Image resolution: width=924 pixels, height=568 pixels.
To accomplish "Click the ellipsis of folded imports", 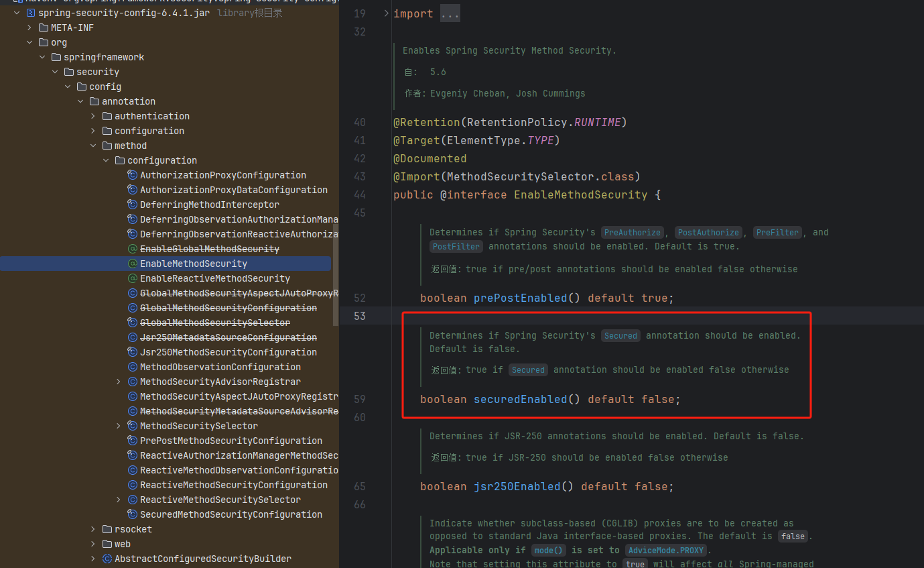I will [x=450, y=13].
